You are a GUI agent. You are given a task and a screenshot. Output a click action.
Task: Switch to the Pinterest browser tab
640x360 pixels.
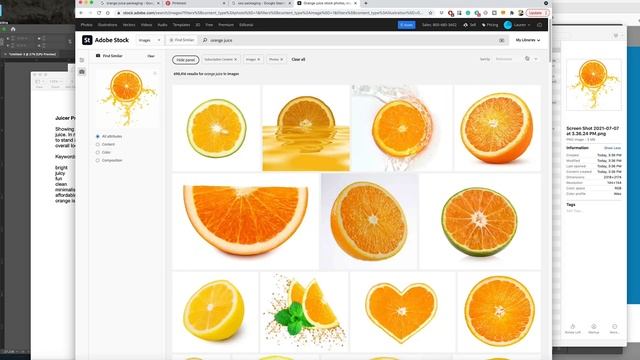[x=195, y=3]
